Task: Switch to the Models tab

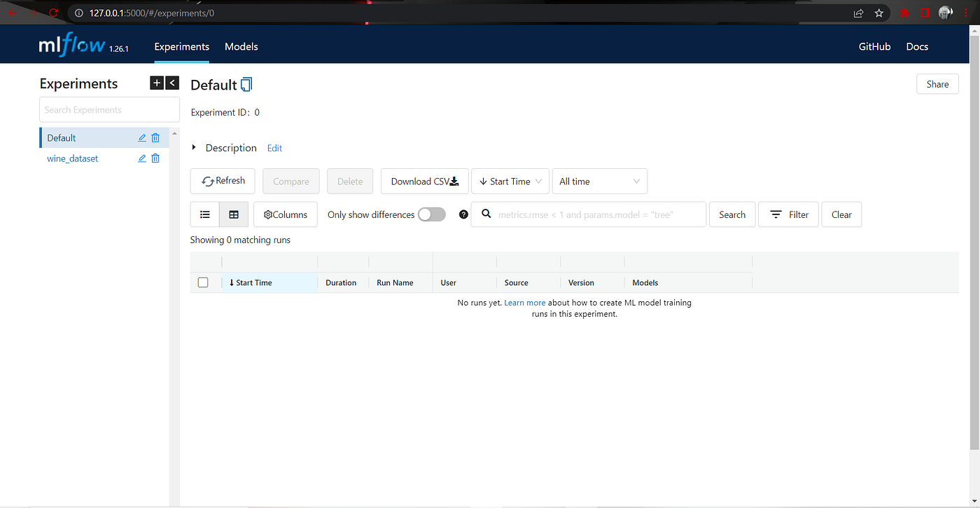Action: (x=241, y=46)
